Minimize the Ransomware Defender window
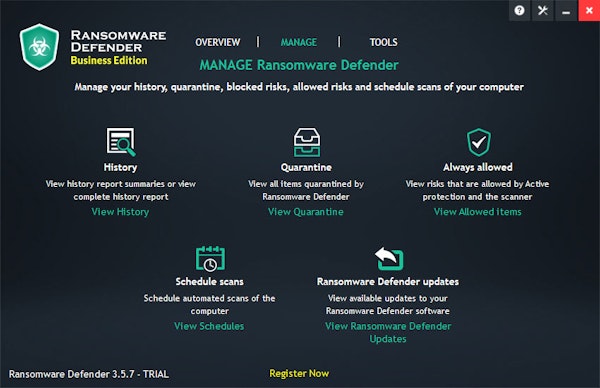Viewport: 600px width, 388px height. coord(566,10)
